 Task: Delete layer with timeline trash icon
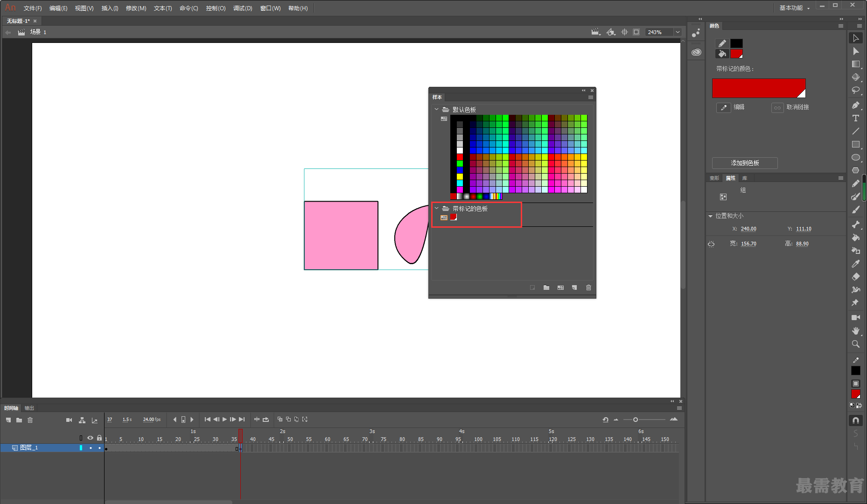(30, 420)
